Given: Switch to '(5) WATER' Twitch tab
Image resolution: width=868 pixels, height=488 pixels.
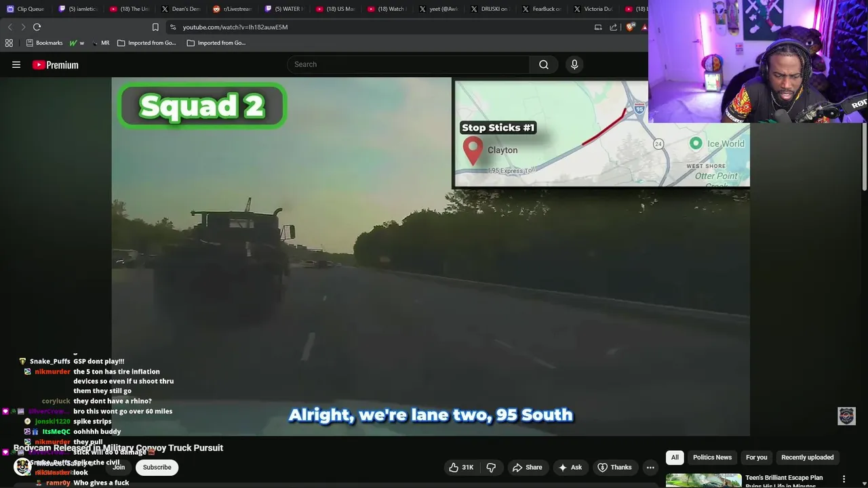Looking at the screenshot, I should click(x=283, y=9).
